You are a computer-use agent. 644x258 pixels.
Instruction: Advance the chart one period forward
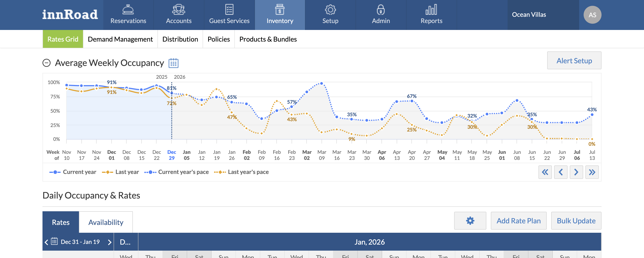pos(576,172)
